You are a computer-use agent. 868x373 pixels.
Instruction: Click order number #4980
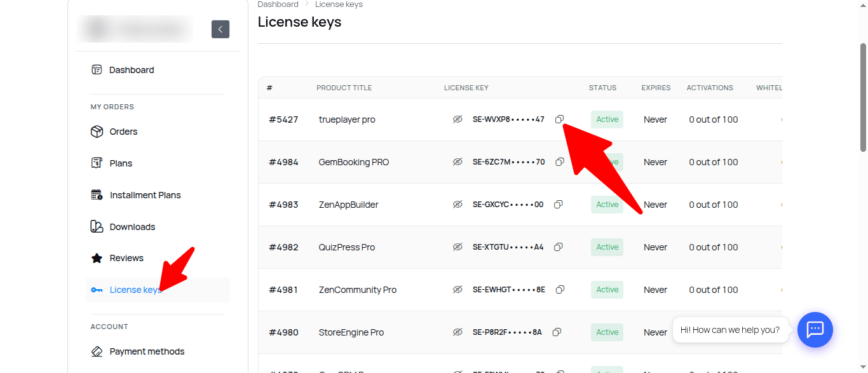(283, 332)
